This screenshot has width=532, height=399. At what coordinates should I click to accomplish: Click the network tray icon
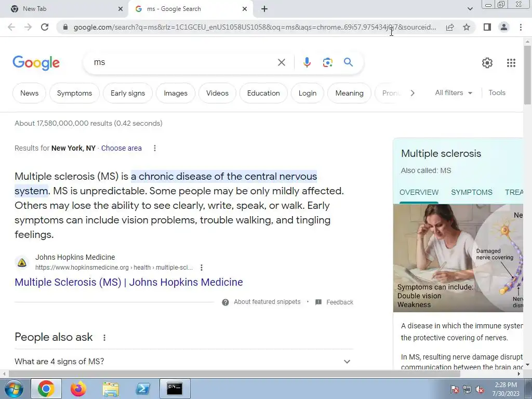coord(467,390)
